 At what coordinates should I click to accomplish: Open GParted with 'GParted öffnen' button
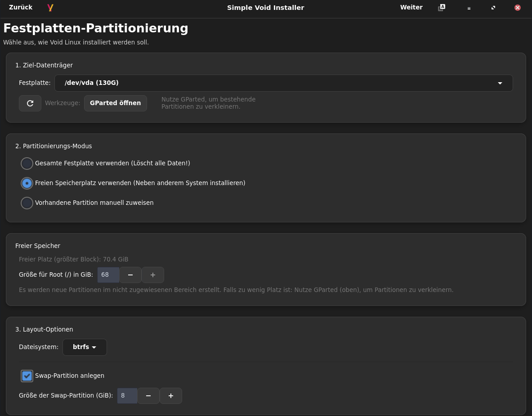pos(115,103)
